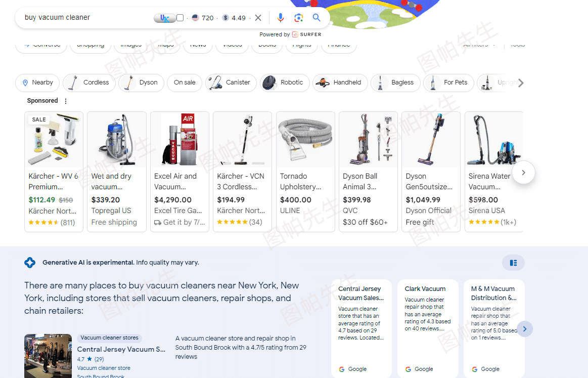The height and width of the screenshot is (378, 588).
Task: Apply the For Pets filter chip
Action: pyautogui.click(x=448, y=82)
